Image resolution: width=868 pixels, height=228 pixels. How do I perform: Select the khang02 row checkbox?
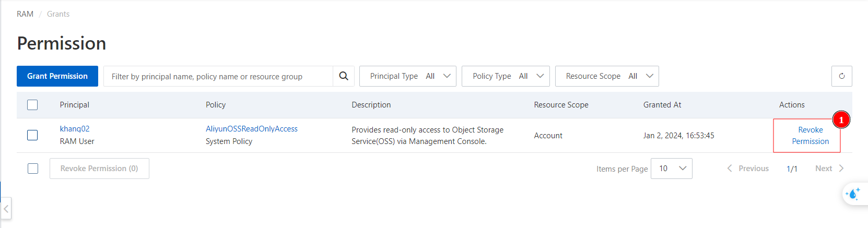[32, 135]
